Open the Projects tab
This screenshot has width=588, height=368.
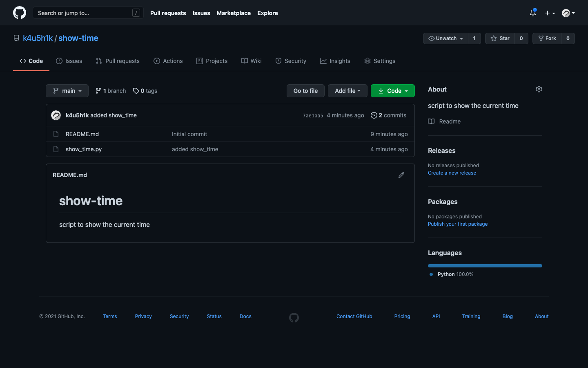212,61
